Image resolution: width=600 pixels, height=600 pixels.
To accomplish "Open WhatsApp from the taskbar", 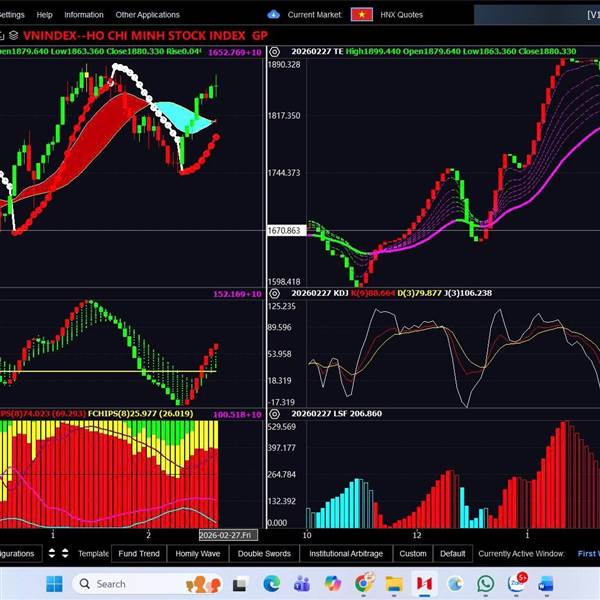I will coord(486,583).
